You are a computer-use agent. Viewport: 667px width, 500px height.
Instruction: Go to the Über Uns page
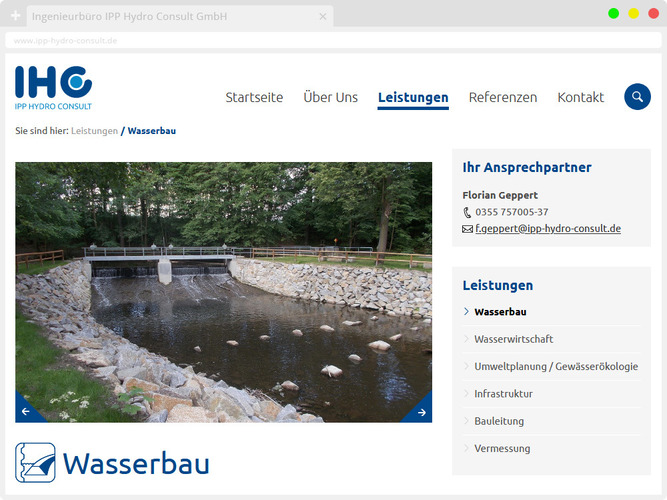pos(330,97)
